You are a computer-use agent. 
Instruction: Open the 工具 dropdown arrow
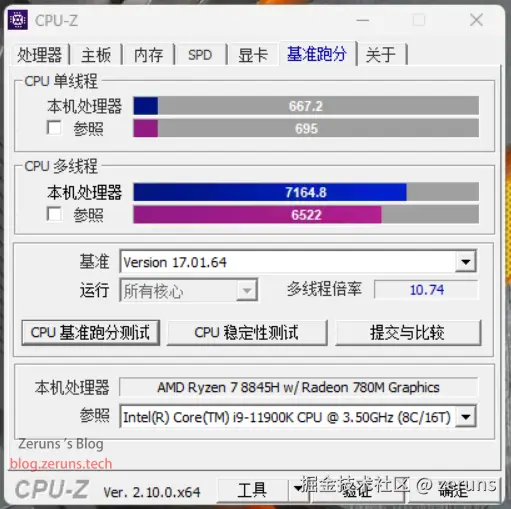[298, 489]
